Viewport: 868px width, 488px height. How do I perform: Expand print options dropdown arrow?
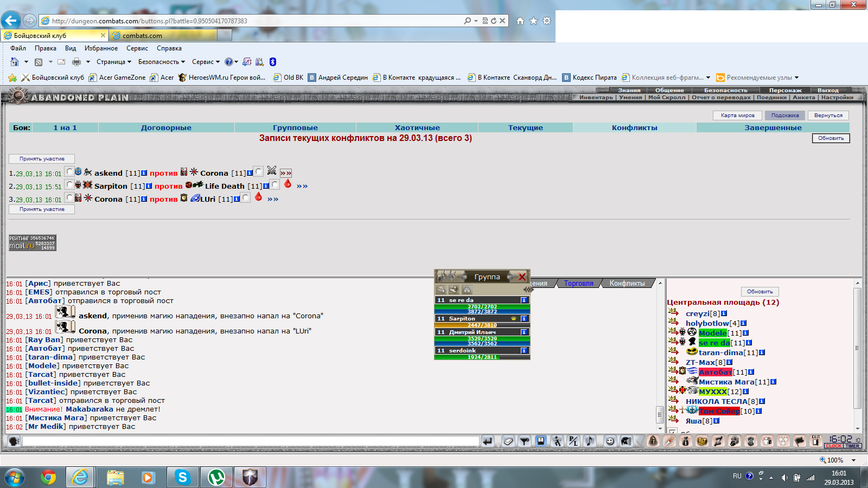[88, 62]
